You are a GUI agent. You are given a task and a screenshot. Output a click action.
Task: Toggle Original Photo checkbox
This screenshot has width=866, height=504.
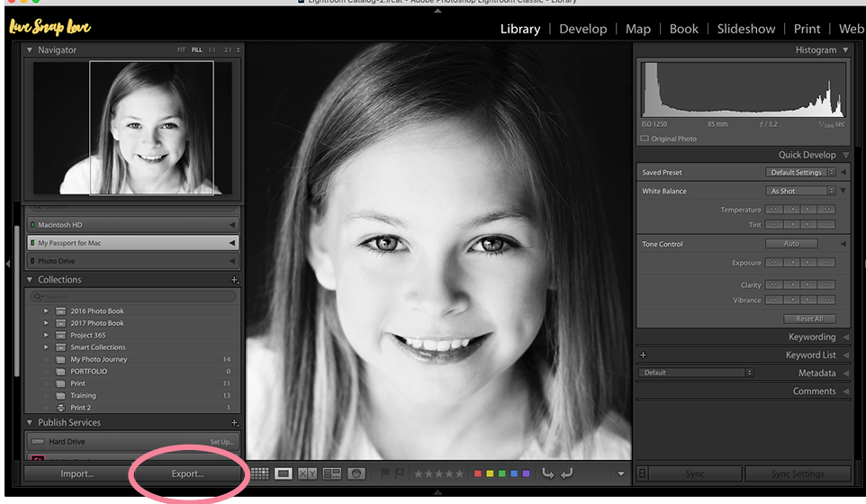pos(645,139)
